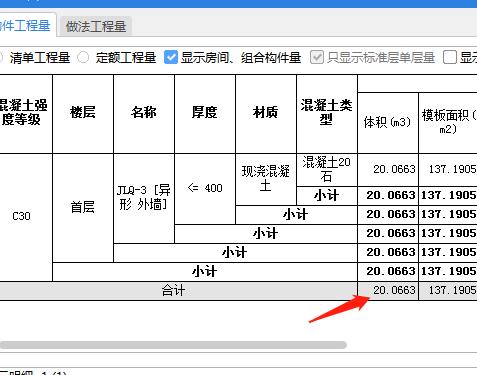Select the JLQ-3 [异形 外墙] cell
This screenshot has height=375, width=477.
coord(144,198)
